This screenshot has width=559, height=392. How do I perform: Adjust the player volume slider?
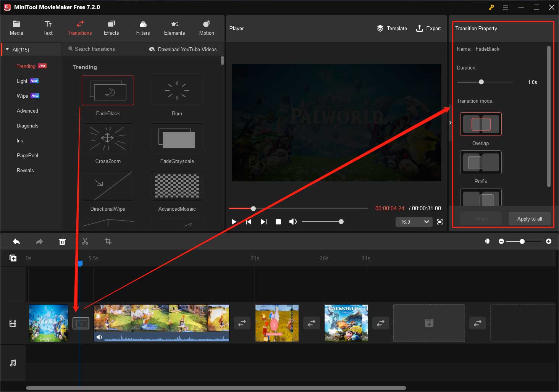tap(323, 222)
